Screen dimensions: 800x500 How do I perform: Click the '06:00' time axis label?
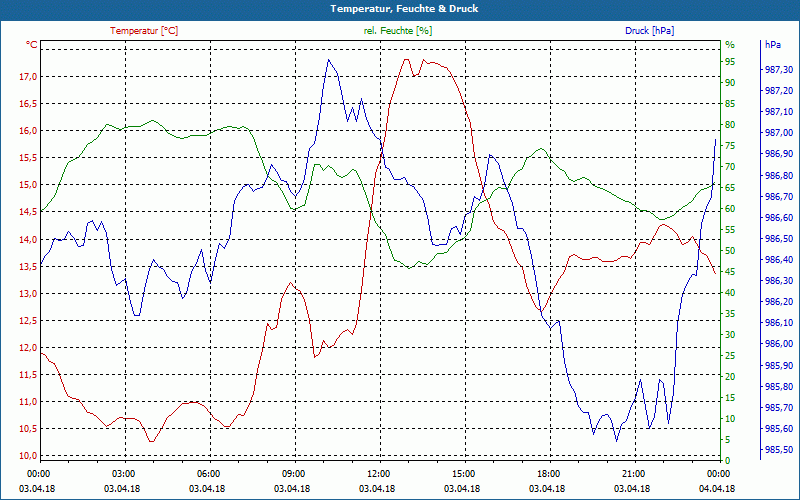click(208, 474)
